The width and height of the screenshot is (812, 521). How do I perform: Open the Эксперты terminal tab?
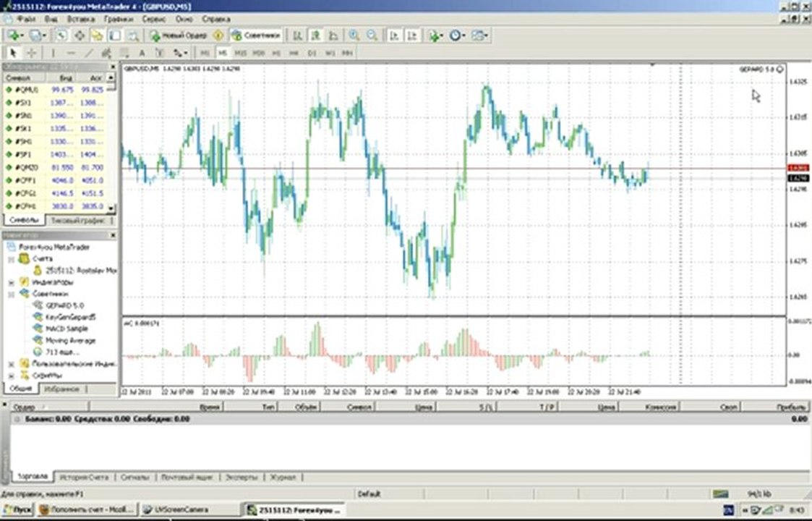click(x=242, y=477)
